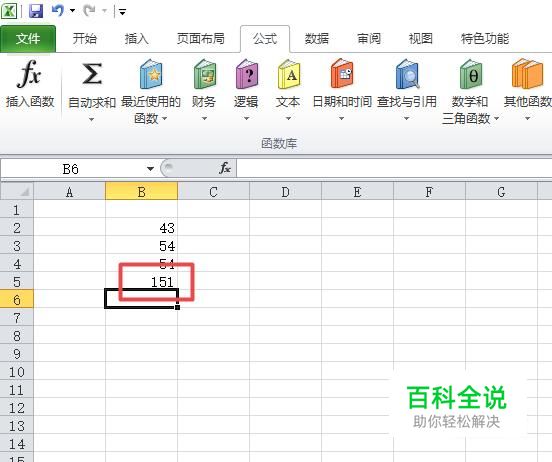Image resolution: width=552 pixels, height=462 pixels.
Task: Switch to the 视图 tab
Action: pos(420,39)
